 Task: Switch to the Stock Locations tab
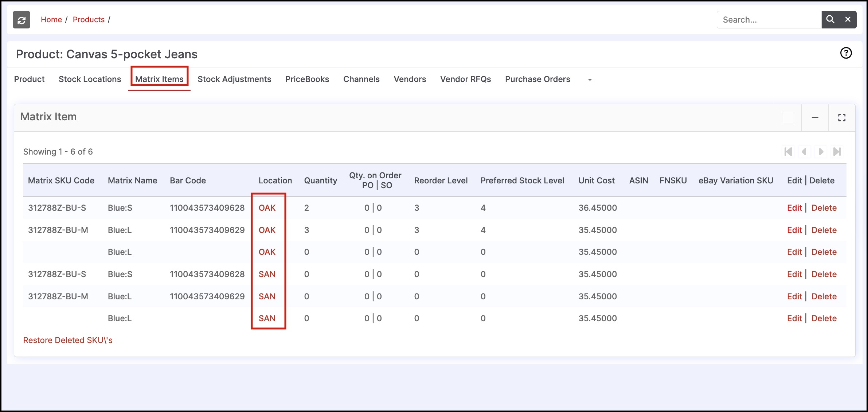pos(90,79)
